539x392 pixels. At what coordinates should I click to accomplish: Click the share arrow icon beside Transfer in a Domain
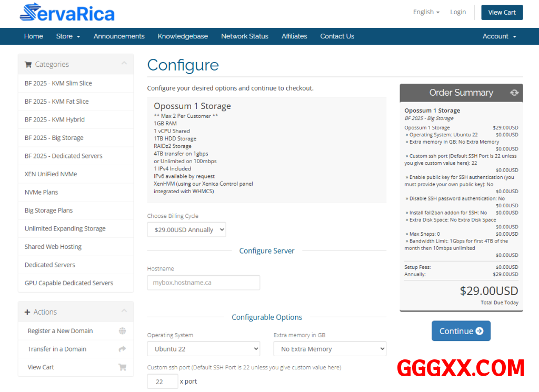pyautogui.click(x=122, y=349)
